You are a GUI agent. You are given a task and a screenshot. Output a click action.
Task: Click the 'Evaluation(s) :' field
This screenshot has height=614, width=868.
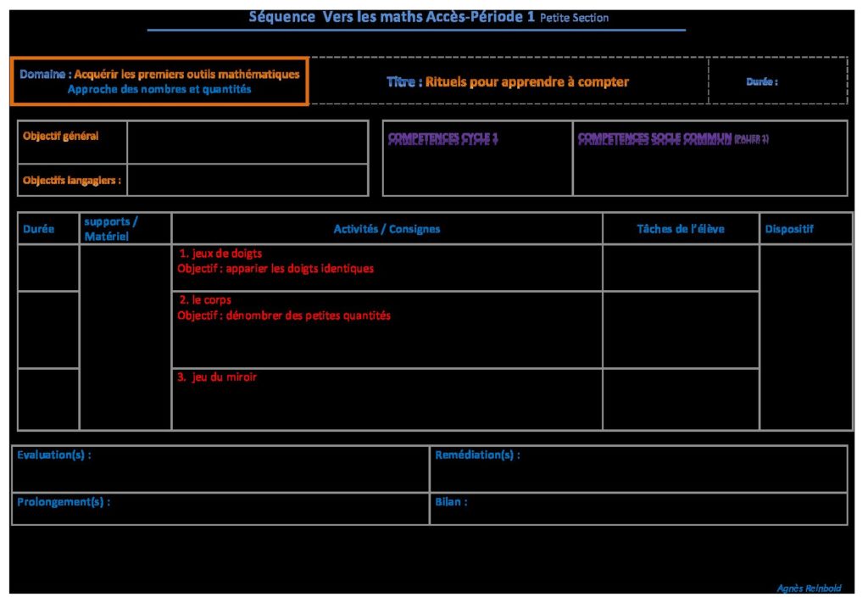pyautogui.click(x=54, y=455)
